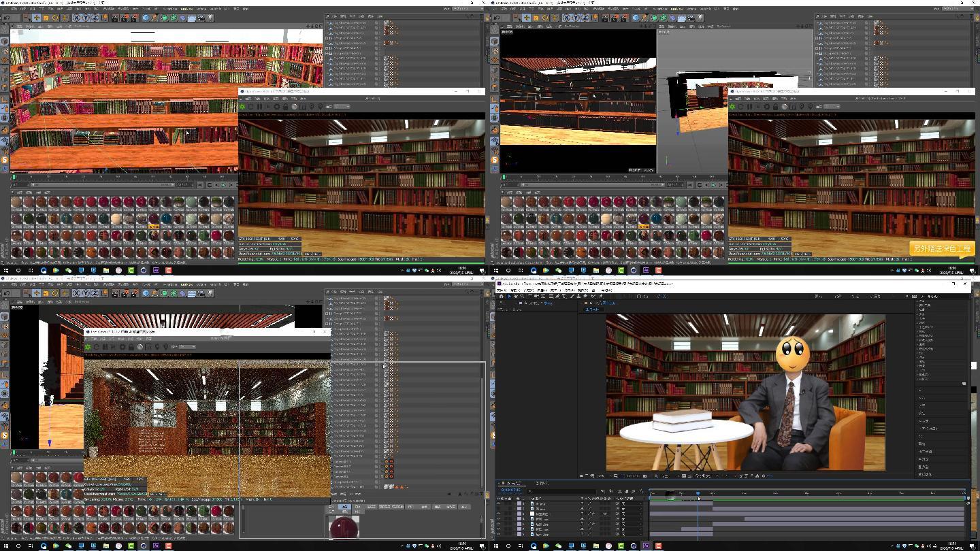The image size is (980, 551).
Task: Select highlighted blue tab in noisy-render Attribute Manager
Action: (344, 507)
